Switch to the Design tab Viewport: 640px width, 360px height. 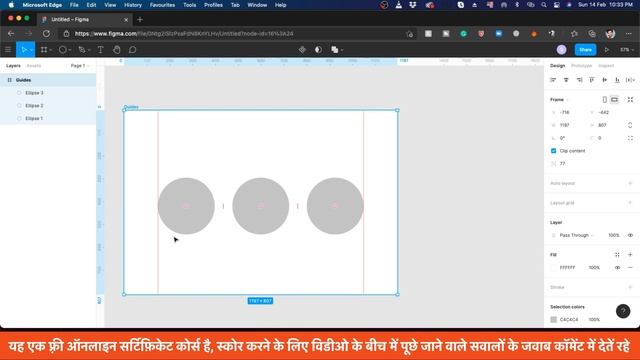coord(557,66)
